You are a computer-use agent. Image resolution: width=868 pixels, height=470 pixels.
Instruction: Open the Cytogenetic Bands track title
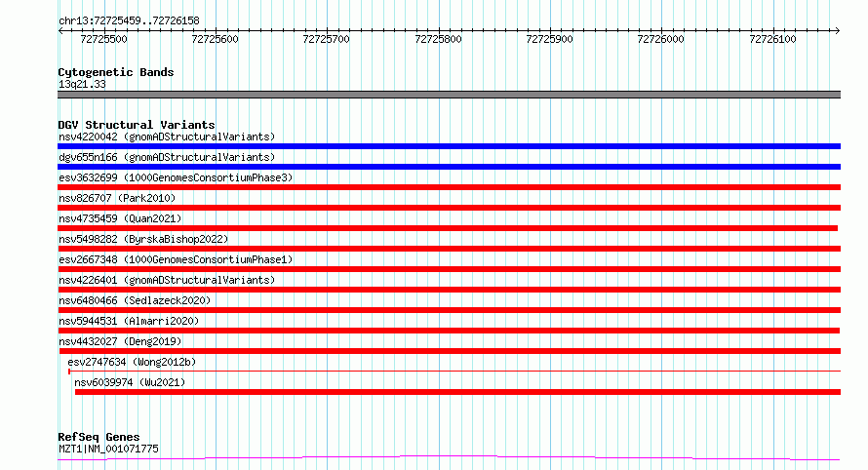[116, 72]
